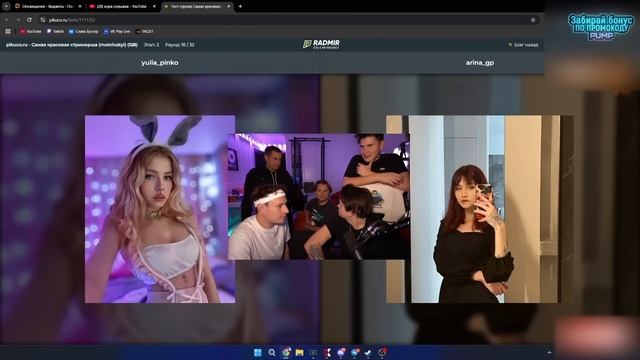Open a new browser tab
Screen dimensions: 640x360
240,7
